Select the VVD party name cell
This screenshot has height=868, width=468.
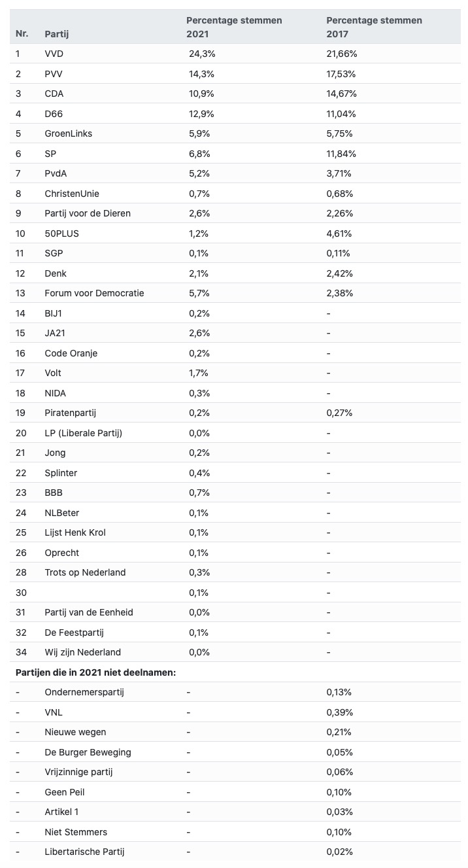tap(54, 54)
